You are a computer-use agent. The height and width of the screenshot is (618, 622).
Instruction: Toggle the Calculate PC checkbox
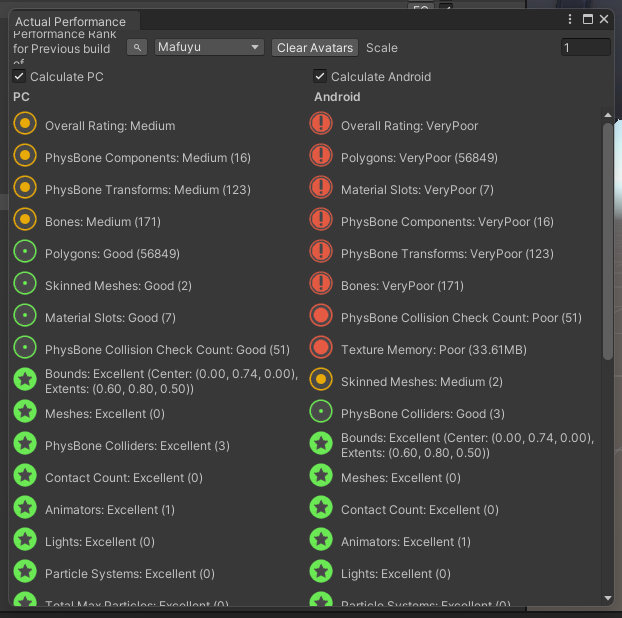coord(19,76)
